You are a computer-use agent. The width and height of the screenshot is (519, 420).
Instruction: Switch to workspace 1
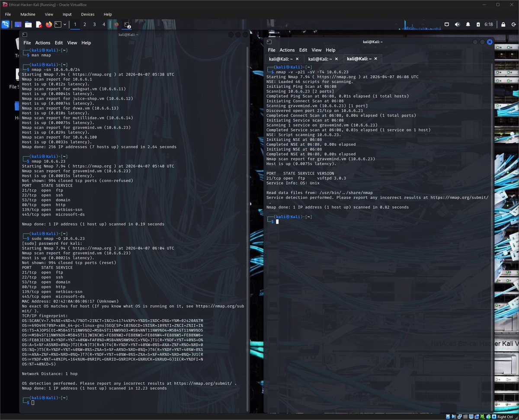75,25
